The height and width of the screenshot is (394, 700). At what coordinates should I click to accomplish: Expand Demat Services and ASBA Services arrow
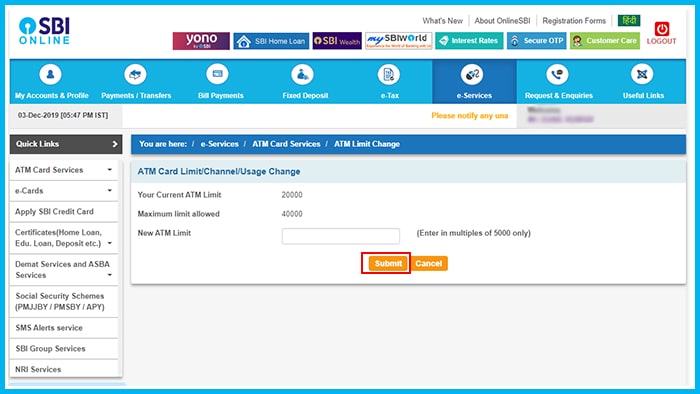pyautogui.click(x=110, y=275)
